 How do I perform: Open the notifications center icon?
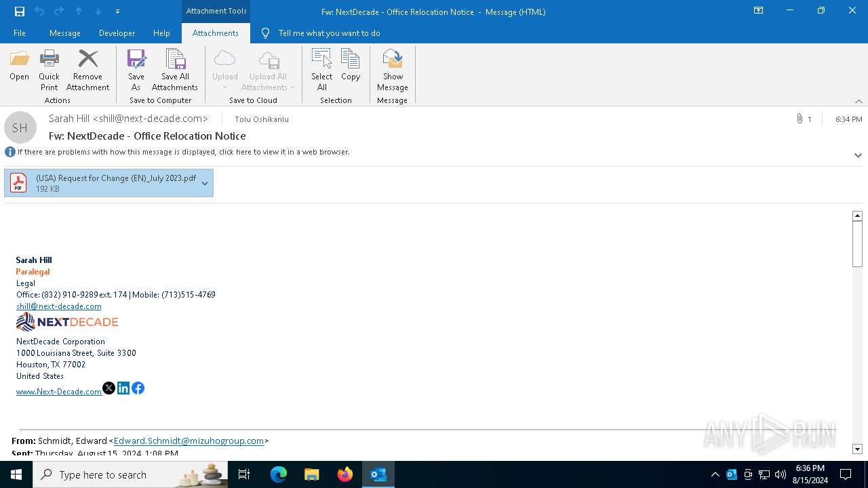coord(846,474)
